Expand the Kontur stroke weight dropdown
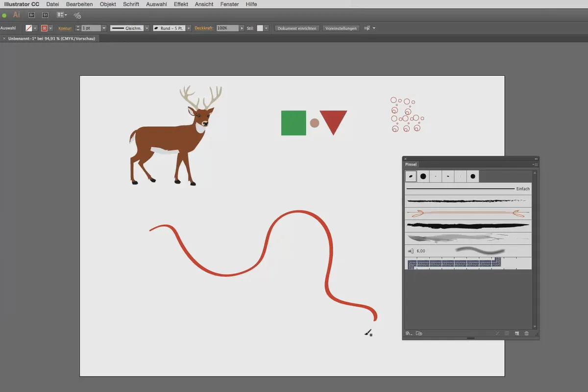The image size is (588, 392). [x=104, y=28]
